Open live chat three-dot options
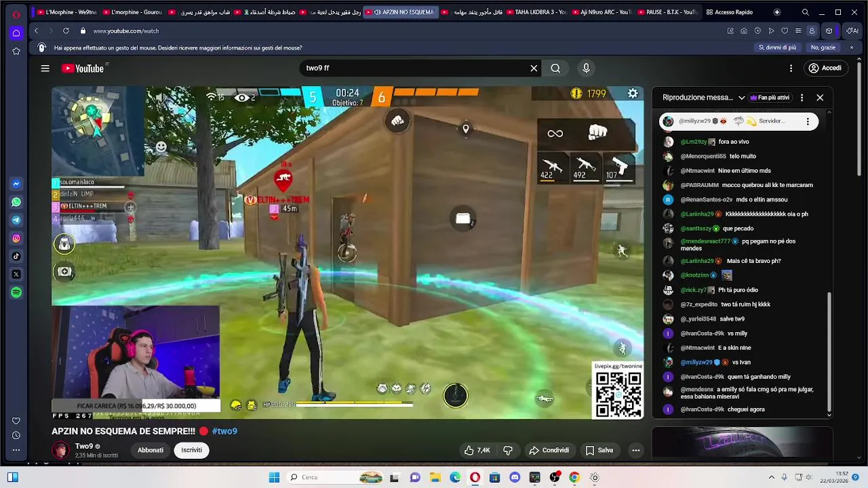Image resolution: width=868 pixels, height=488 pixels. click(802, 98)
